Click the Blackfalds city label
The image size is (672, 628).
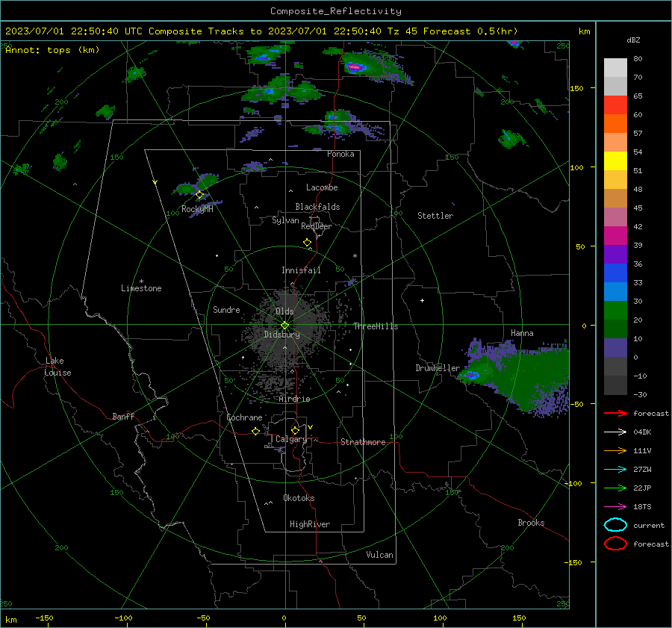[317, 207]
